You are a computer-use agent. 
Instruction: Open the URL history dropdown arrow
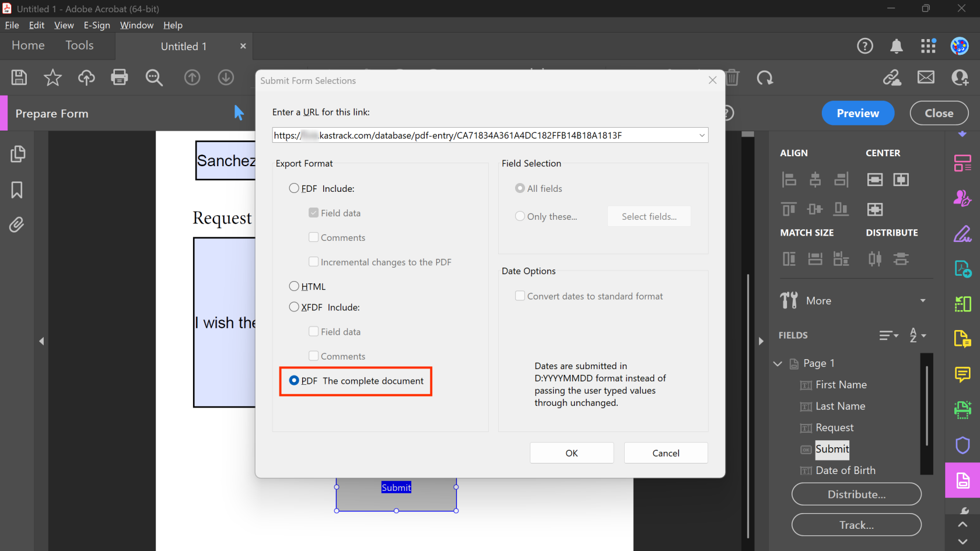pos(702,135)
